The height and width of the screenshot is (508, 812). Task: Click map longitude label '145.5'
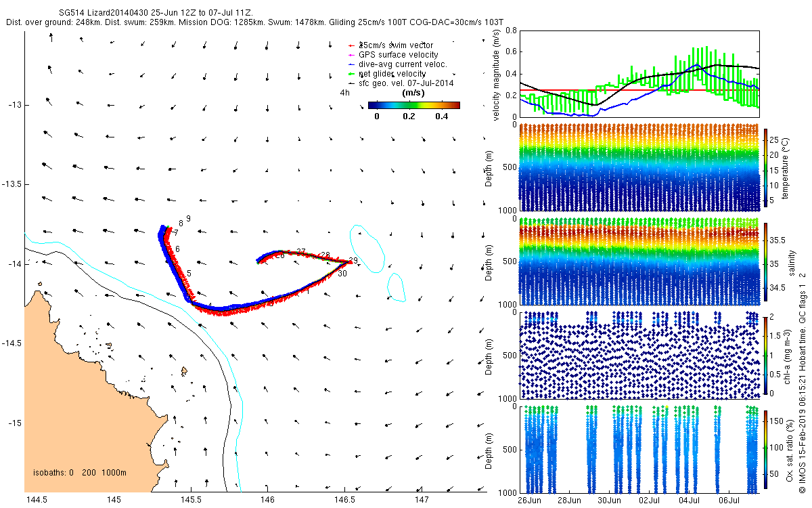click(191, 500)
